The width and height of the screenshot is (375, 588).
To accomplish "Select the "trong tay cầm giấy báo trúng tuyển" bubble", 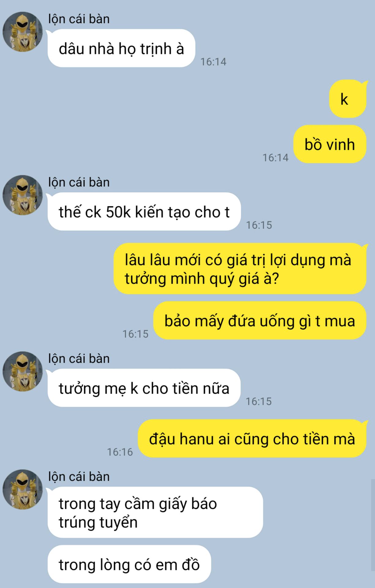I will point(155,512).
